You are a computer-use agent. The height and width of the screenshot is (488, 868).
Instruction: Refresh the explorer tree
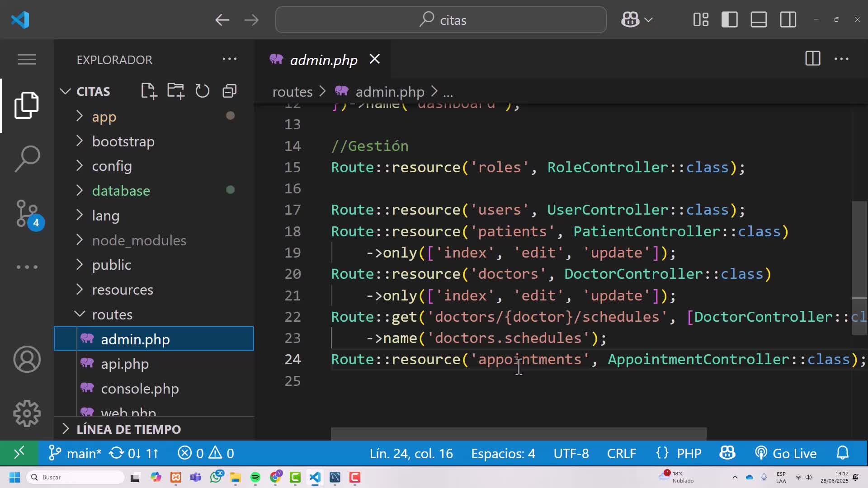click(202, 91)
